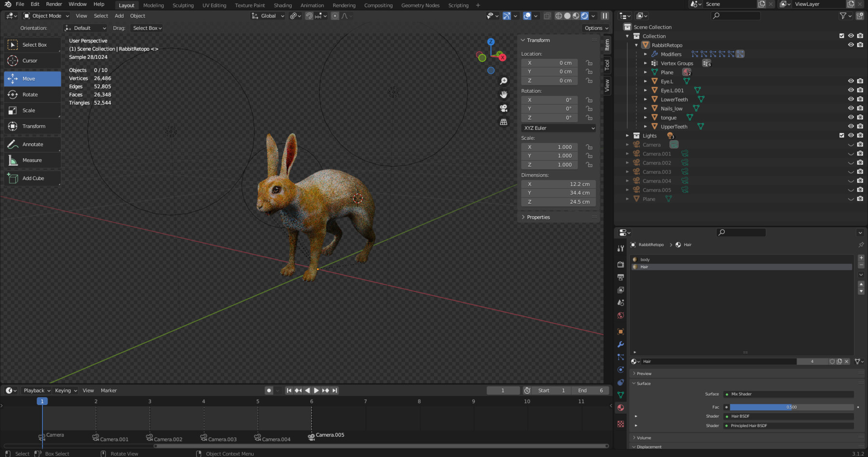The image size is (868, 457).
Task: Hide the Eye.L object in the outliner
Action: (x=851, y=81)
